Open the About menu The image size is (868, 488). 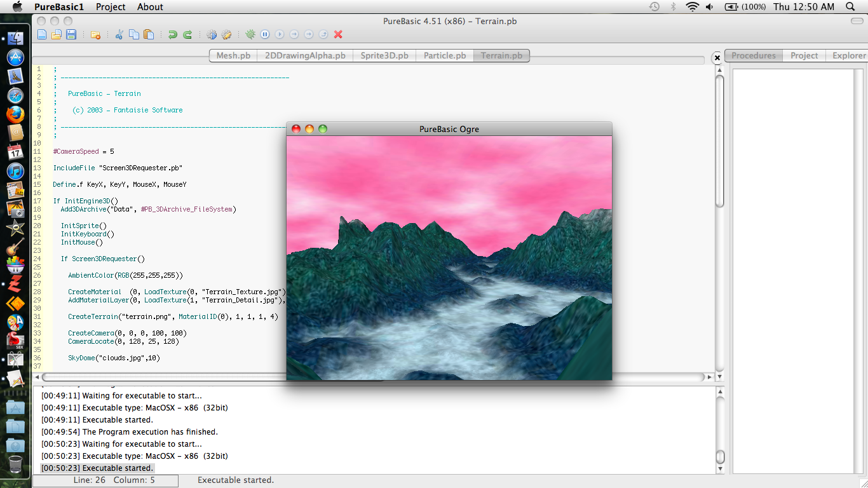150,7
